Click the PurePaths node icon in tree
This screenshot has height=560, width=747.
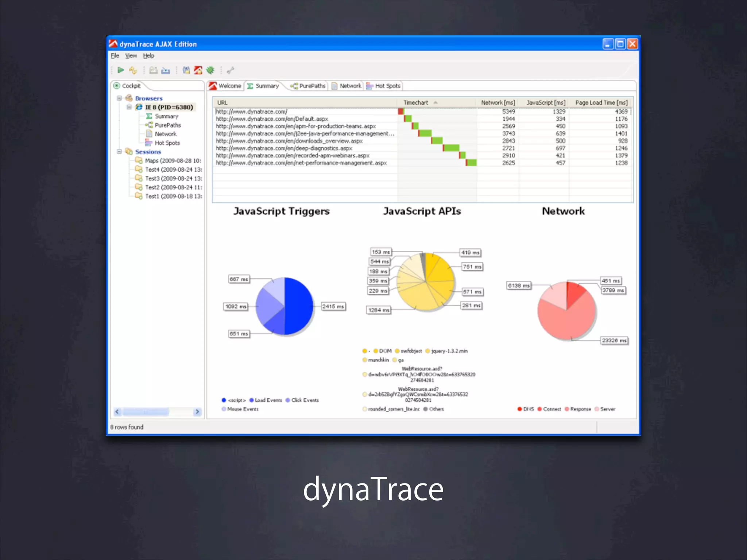(x=149, y=125)
